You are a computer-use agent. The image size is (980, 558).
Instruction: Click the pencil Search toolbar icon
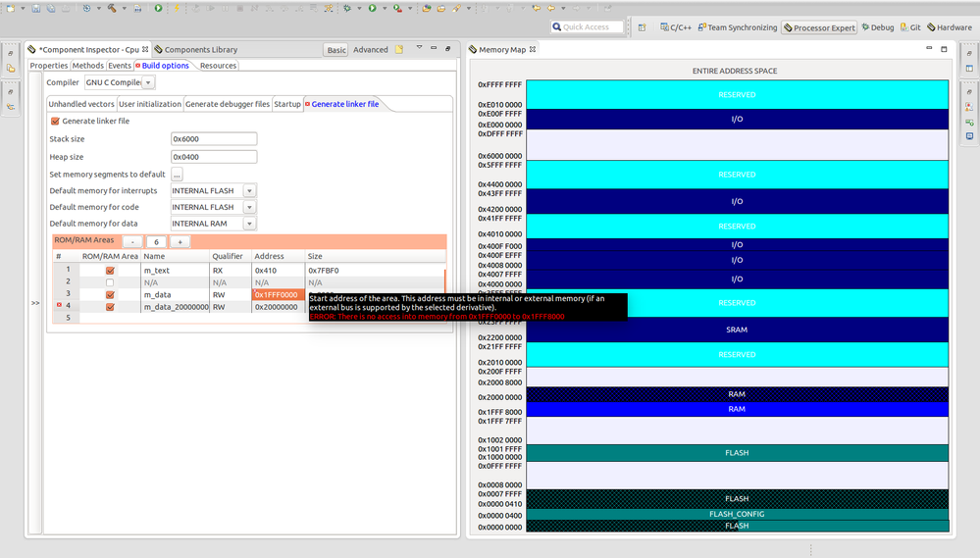pyautogui.click(x=457, y=8)
